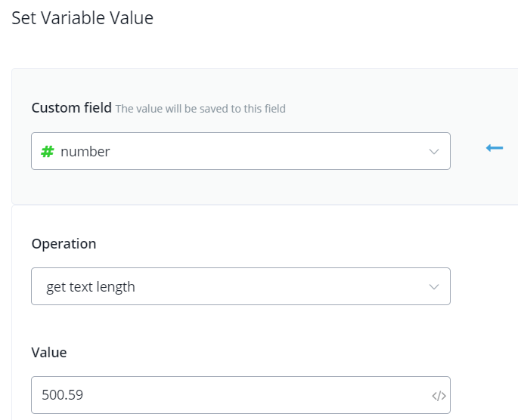Image resolution: width=518 pixels, height=420 pixels.
Task: Click the Custom field label
Action: (71, 108)
